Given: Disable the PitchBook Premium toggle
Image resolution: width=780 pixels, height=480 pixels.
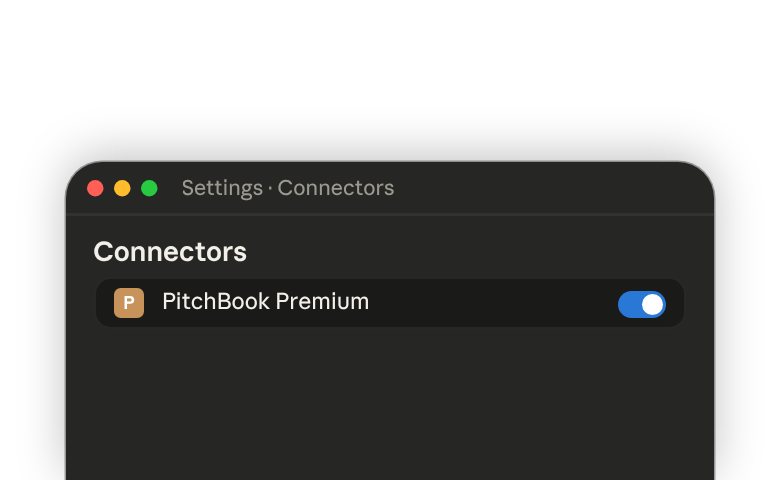Looking at the screenshot, I should 642,304.
